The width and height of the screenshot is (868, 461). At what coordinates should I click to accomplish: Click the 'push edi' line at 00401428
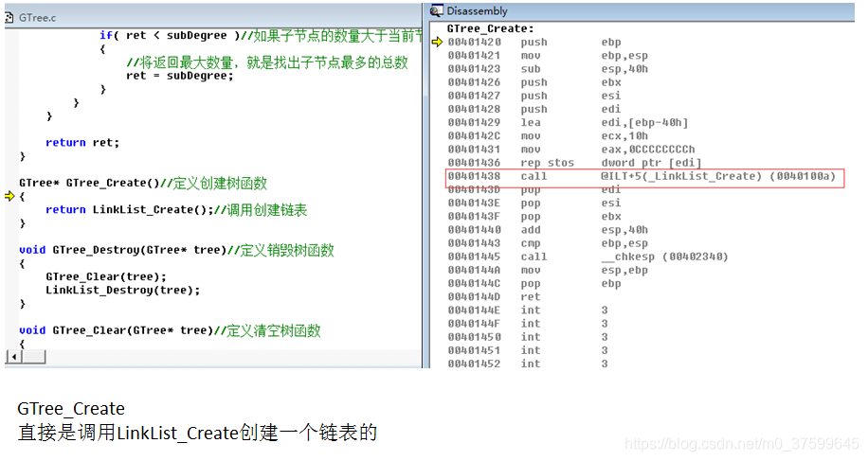point(534,109)
